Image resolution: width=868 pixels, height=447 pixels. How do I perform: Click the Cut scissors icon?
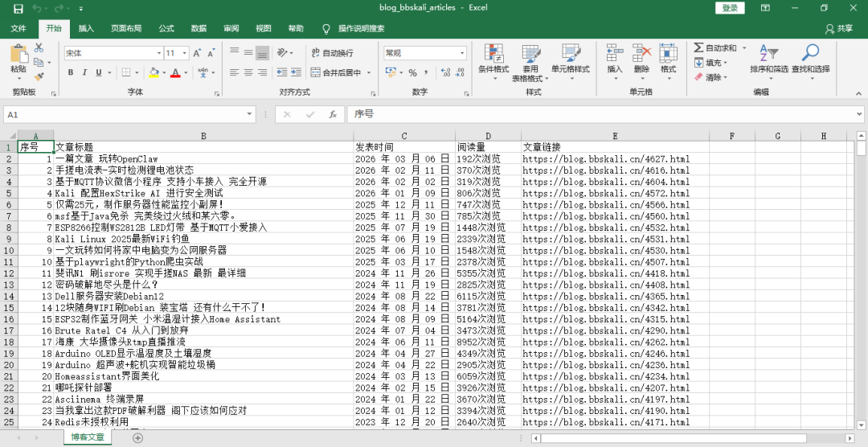pyautogui.click(x=39, y=47)
